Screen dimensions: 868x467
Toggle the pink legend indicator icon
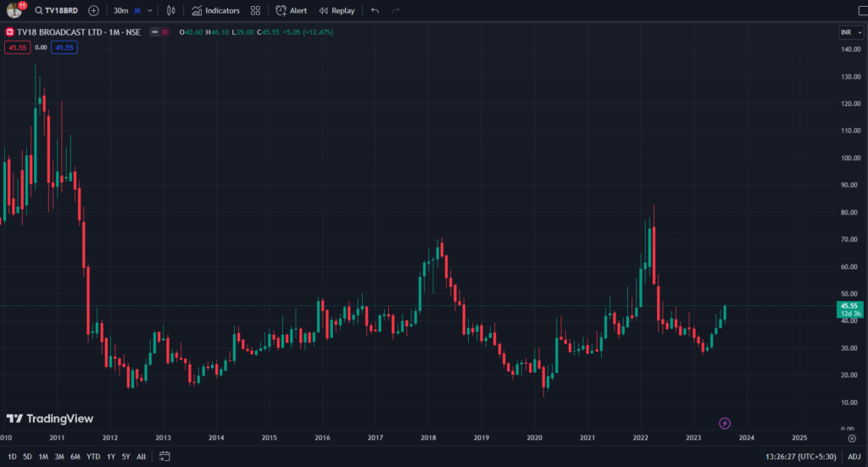pyautogui.click(x=165, y=32)
